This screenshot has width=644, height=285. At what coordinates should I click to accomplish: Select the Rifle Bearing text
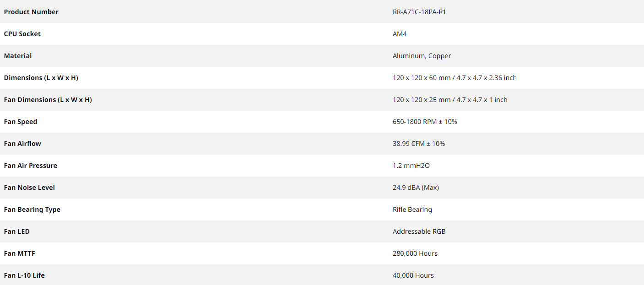point(412,210)
